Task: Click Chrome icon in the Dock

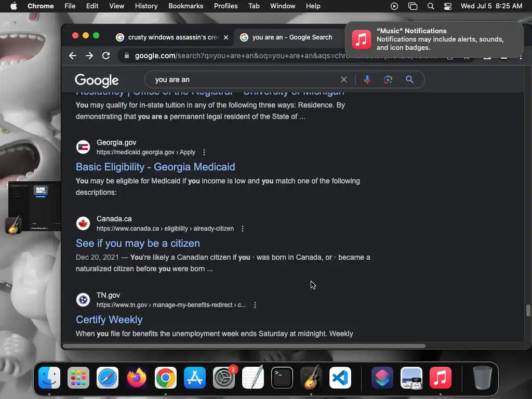Action: [166, 378]
